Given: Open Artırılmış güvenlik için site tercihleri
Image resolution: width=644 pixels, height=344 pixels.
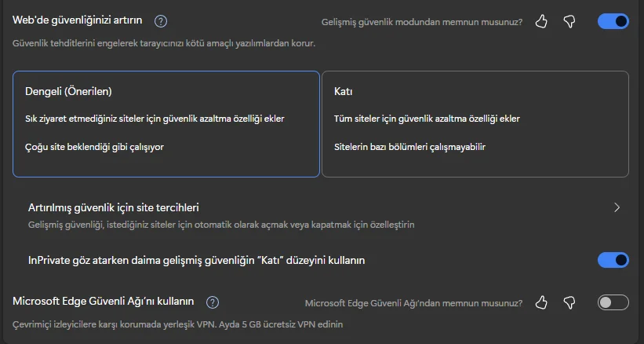Looking at the screenshot, I should pyautogui.click(x=114, y=208).
